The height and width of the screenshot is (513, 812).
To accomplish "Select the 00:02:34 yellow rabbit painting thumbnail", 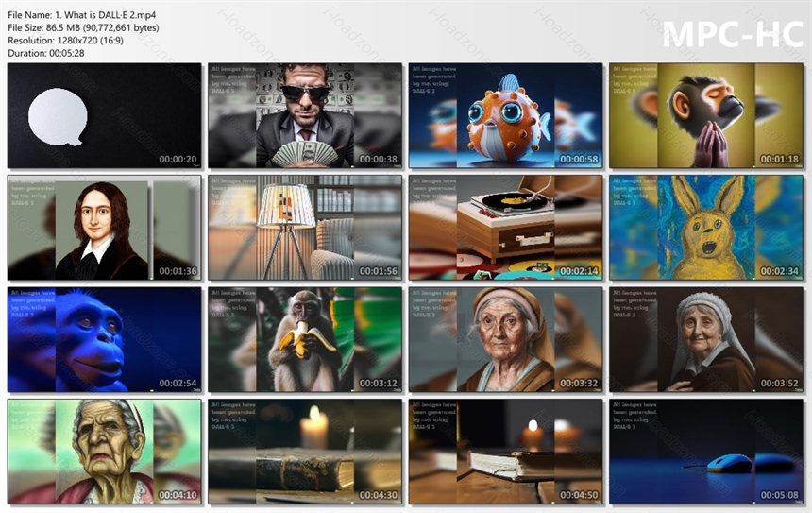I will [706, 228].
